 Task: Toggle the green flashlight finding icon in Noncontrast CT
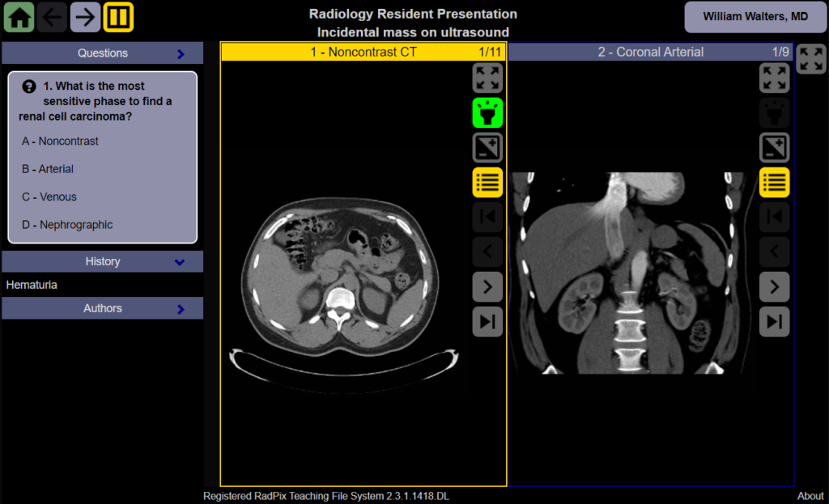click(x=487, y=112)
